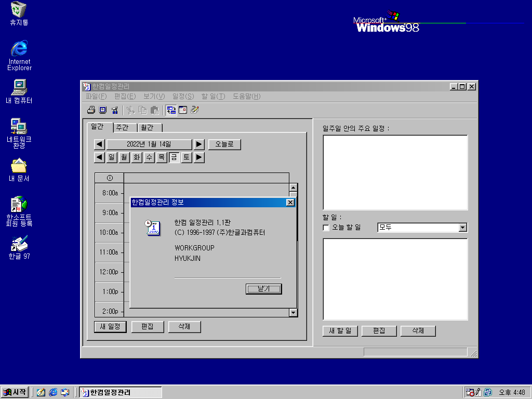
Task: Click the paste clipboard icon
Action: click(154, 110)
